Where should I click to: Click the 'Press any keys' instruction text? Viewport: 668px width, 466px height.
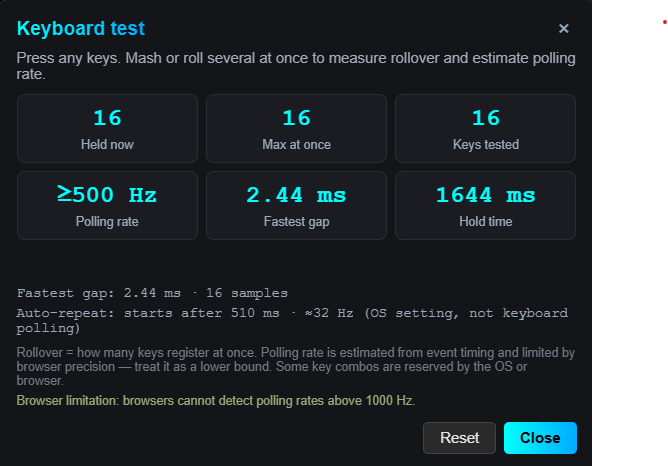point(296,66)
